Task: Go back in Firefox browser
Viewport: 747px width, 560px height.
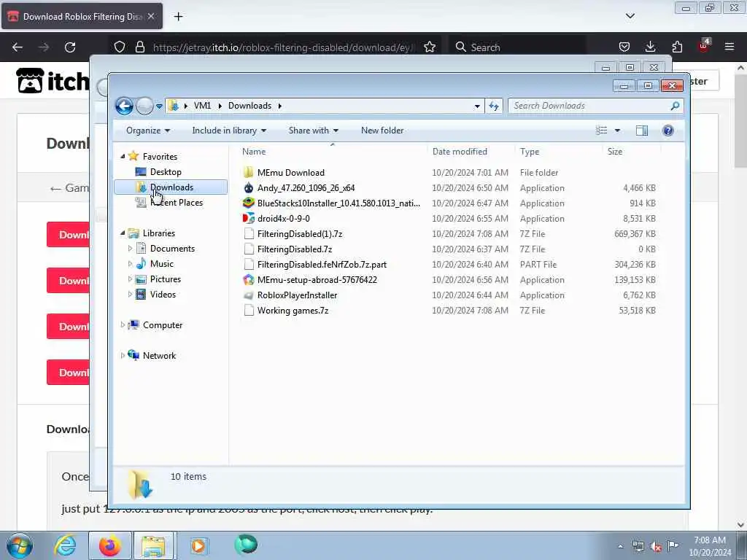Action: coord(18,47)
